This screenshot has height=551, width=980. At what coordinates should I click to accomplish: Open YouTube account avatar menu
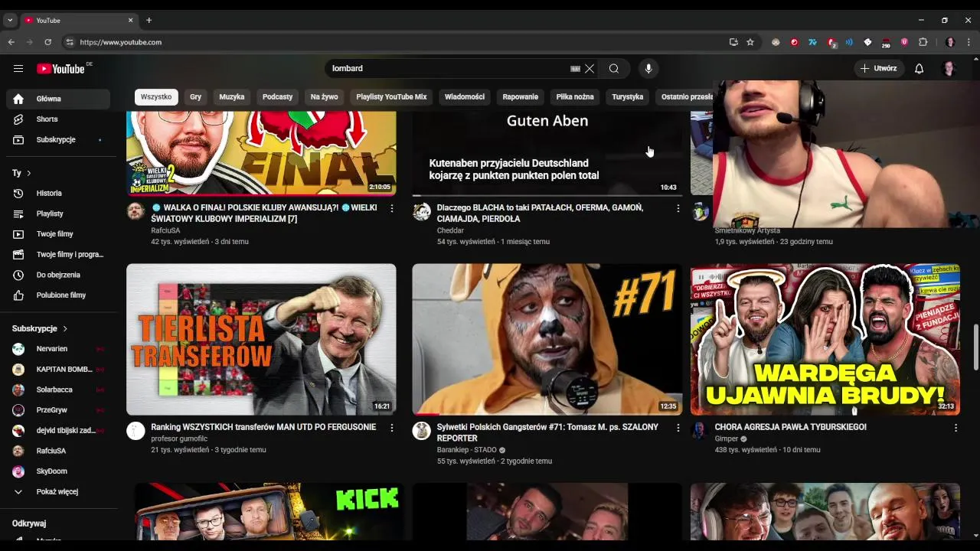coord(949,69)
